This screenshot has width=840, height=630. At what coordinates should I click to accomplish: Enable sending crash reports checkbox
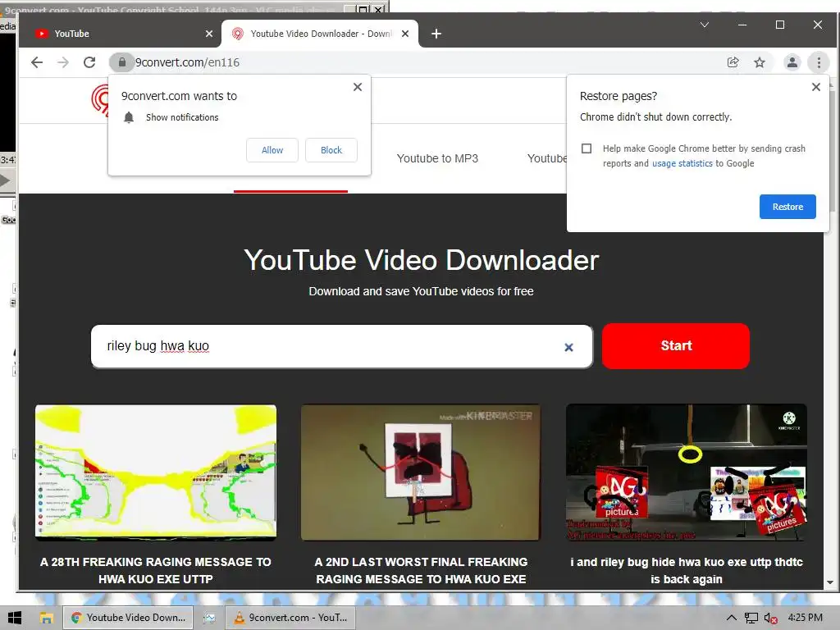587,148
